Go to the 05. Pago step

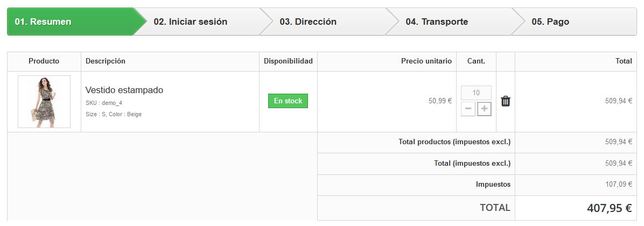tap(550, 22)
